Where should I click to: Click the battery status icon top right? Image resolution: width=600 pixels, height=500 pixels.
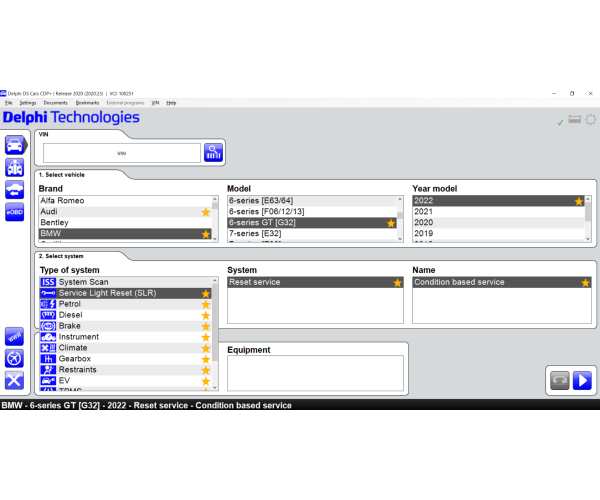click(x=574, y=119)
